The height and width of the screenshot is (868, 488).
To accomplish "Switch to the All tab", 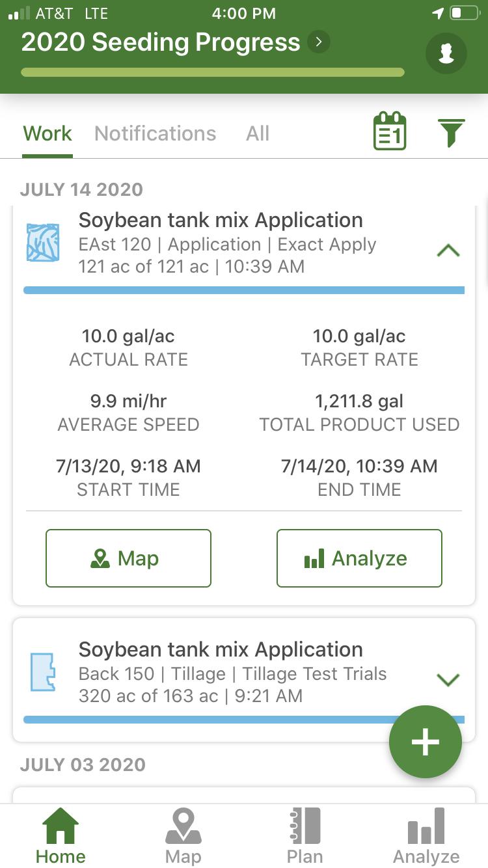I will [258, 133].
